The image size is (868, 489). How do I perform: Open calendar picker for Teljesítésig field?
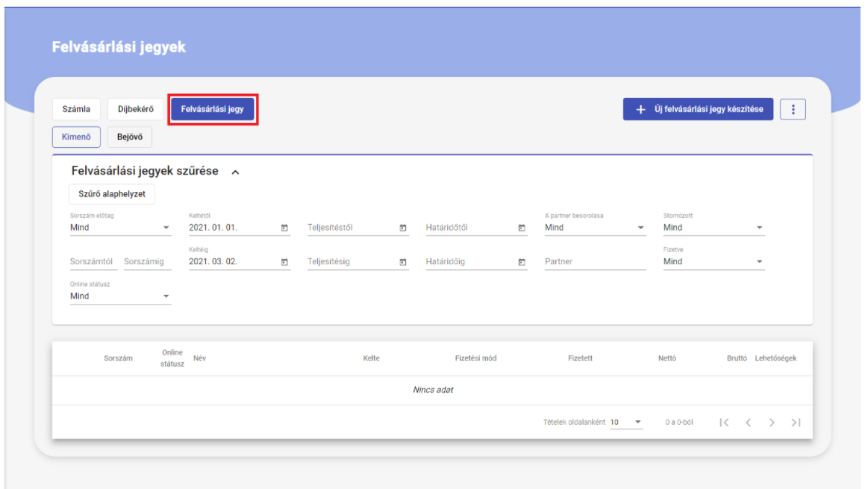[403, 262]
